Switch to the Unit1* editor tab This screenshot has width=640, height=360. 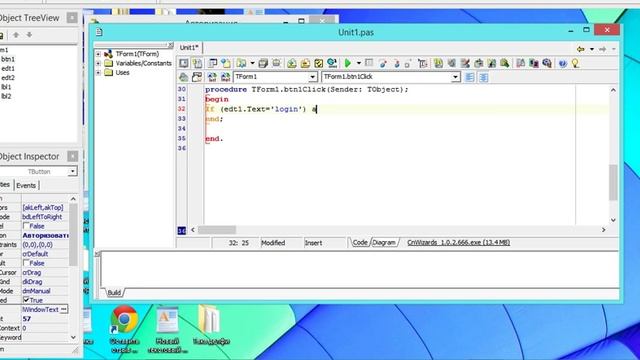click(x=189, y=48)
